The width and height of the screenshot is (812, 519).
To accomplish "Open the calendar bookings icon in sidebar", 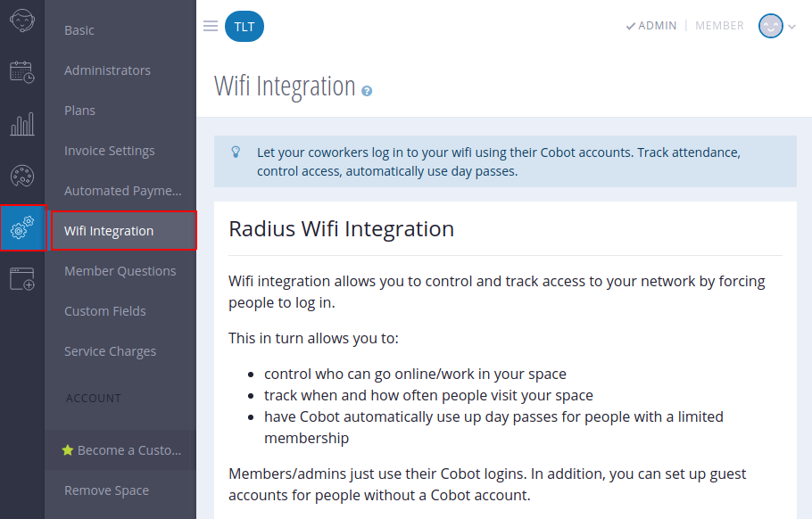I will [22, 71].
